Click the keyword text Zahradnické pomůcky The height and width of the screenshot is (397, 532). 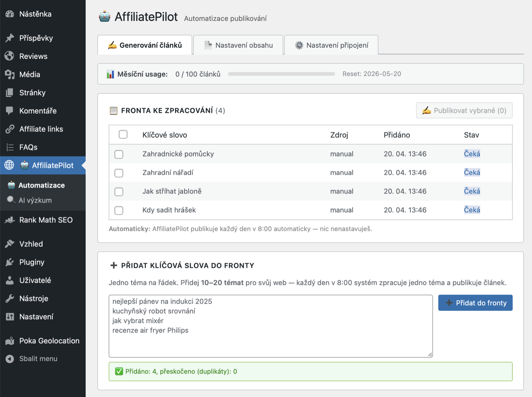(x=178, y=154)
